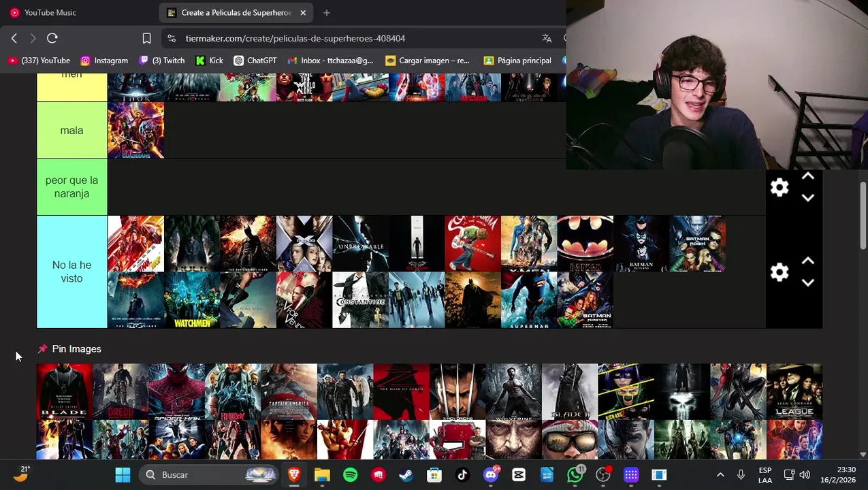Open the Kick bookmark
868x490 pixels.
click(209, 61)
